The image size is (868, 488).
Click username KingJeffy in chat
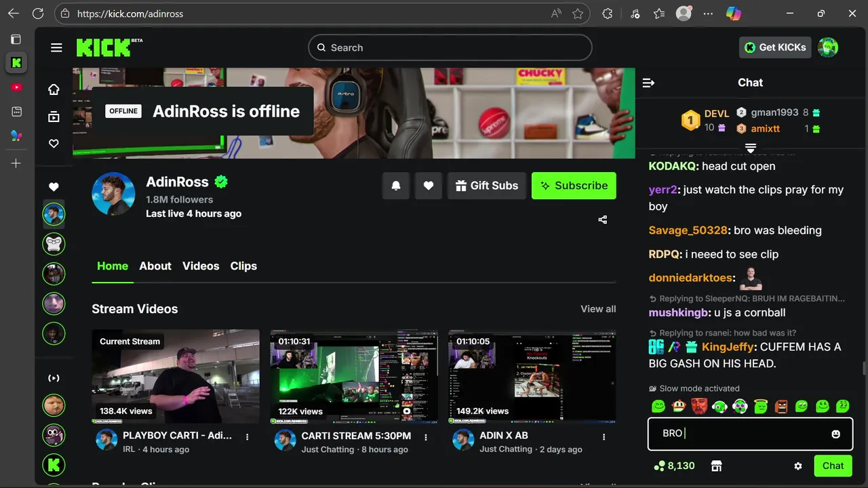(x=728, y=346)
